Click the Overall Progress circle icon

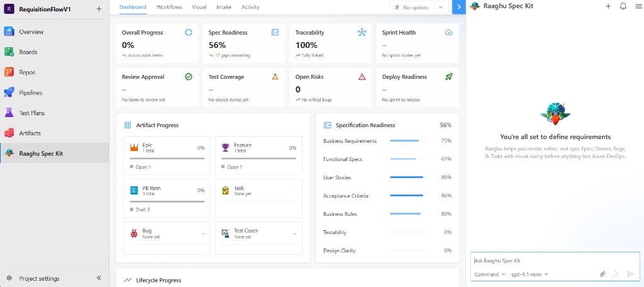(189, 33)
